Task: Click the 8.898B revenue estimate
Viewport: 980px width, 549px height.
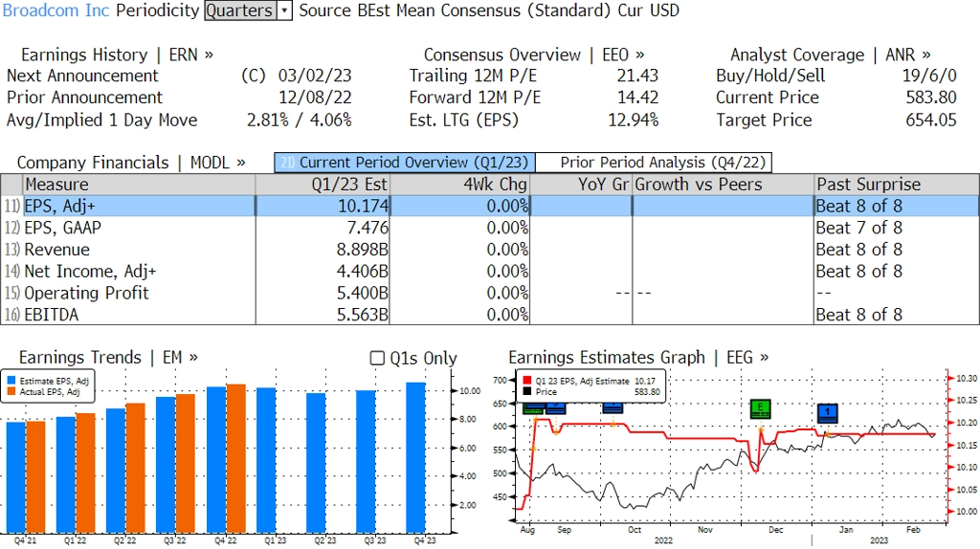Action: 363,250
